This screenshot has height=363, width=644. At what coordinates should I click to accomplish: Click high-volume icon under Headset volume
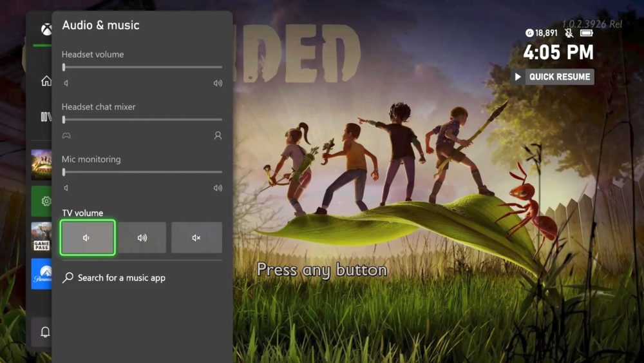(218, 83)
